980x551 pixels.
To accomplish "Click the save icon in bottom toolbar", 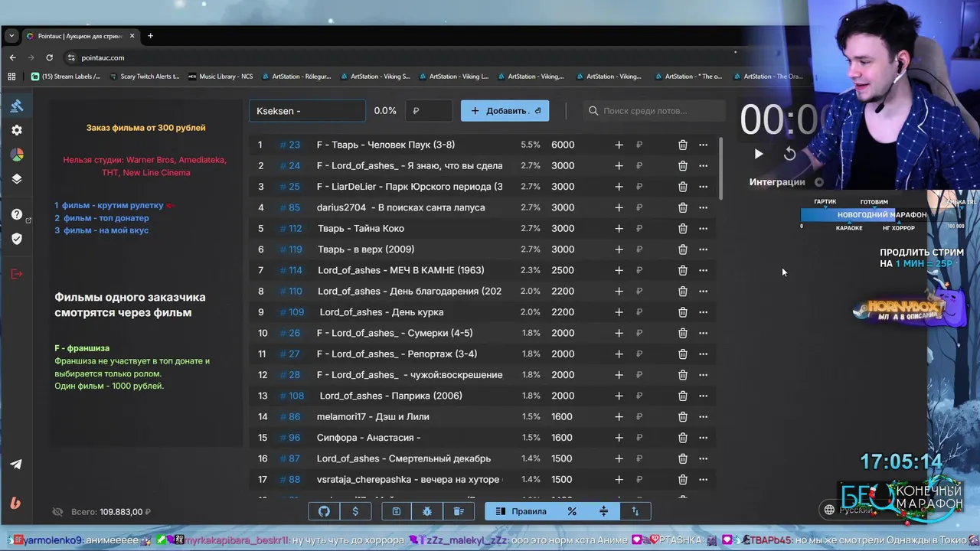I will (x=397, y=511).
